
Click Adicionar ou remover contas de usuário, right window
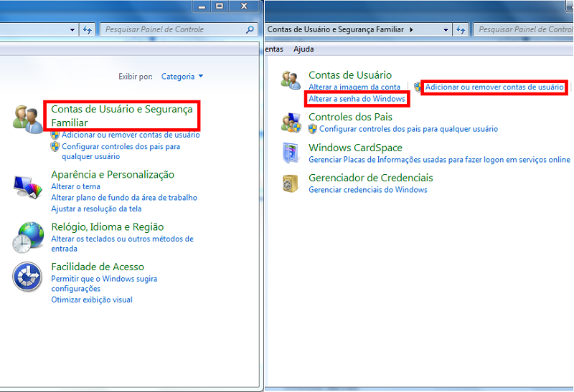point(494,87)
